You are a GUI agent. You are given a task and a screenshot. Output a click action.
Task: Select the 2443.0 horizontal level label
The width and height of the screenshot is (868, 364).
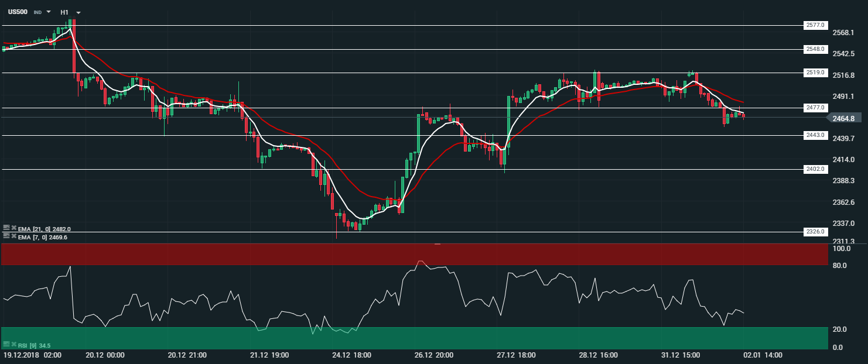pyautogui.click(x=815, y=135)
